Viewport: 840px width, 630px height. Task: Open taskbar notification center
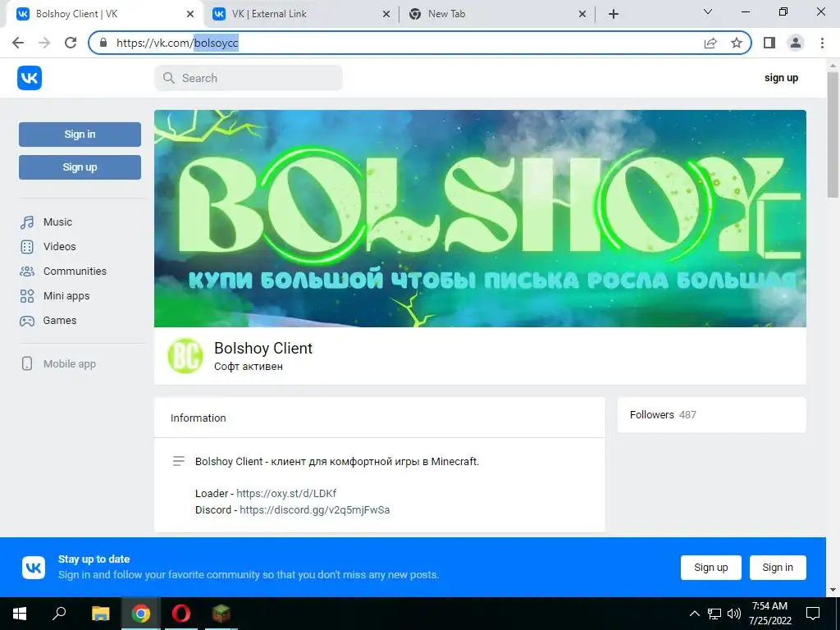tap(813, 614)
